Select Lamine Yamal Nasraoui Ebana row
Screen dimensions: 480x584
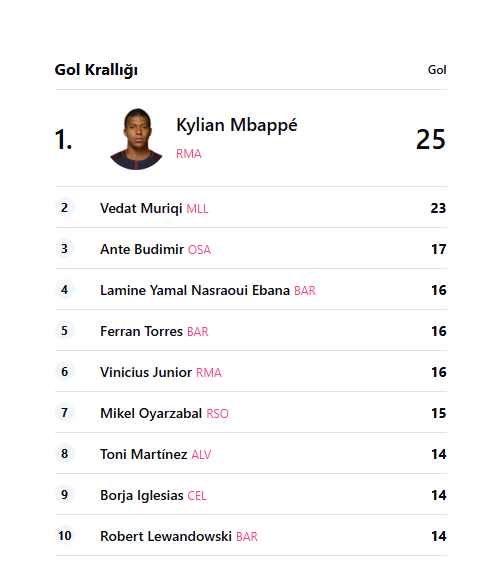251,289
